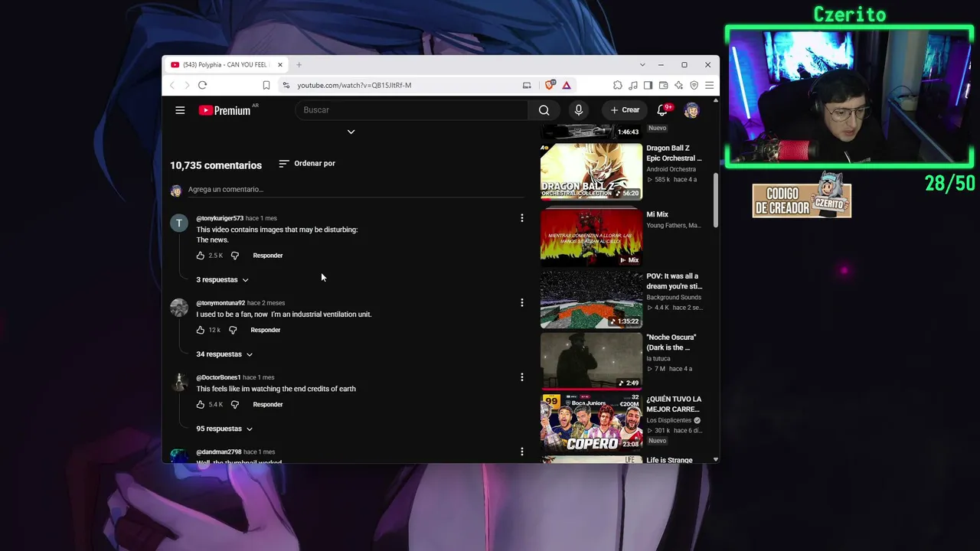This screenshot has height=551, width=980.
Task: Go back in the Brave browser
Action: pyautogui.click(x=172, y=85)
